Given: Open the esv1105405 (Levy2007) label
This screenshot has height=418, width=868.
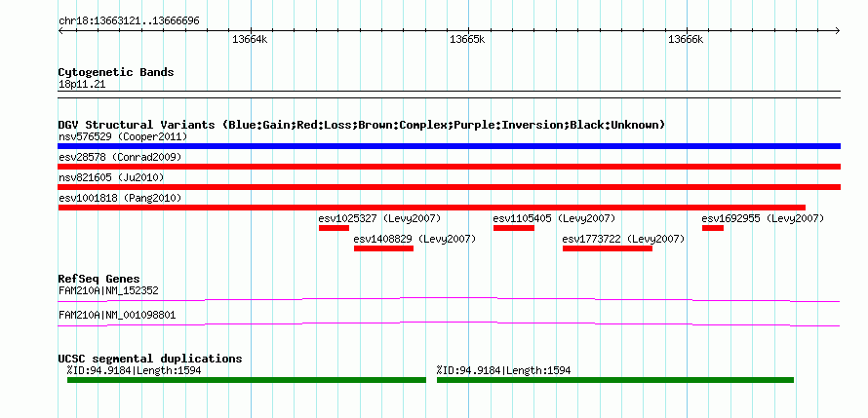Looking at the screenshot, I should point(554,218).
